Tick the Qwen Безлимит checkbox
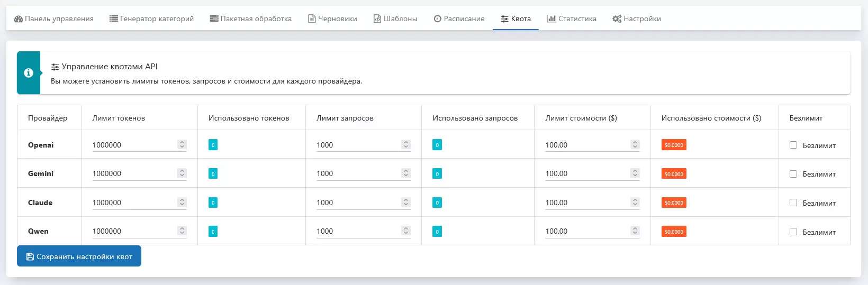 click(x=793, y=232)
